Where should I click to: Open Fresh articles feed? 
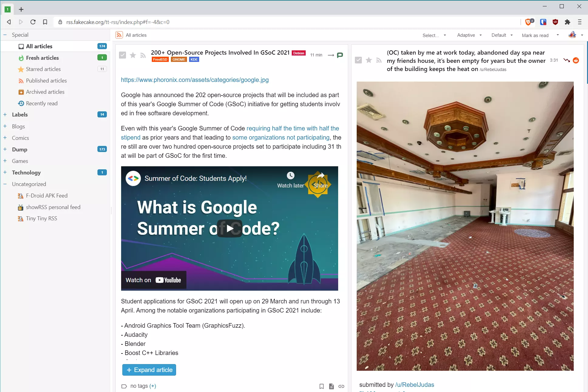click(x=42, y=58)
